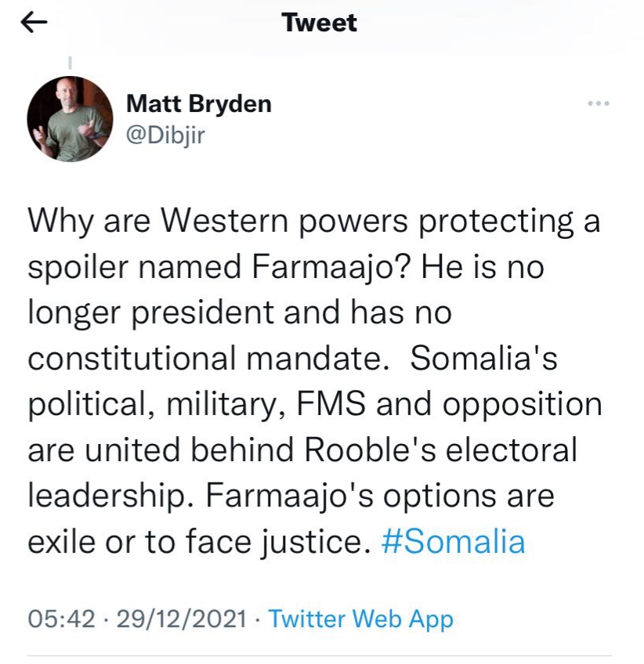
Task: Click the Matt Bryden display name
Action: [199, 103]
